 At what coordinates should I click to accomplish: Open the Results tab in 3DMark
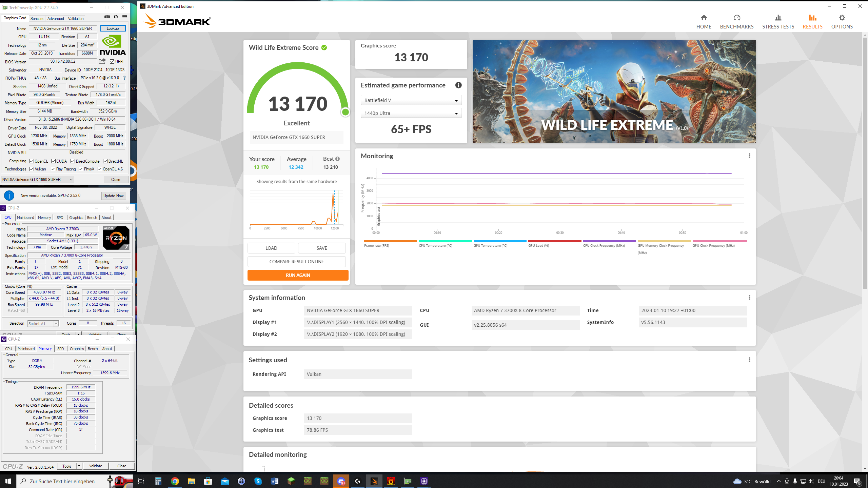(x=812, y=22)
